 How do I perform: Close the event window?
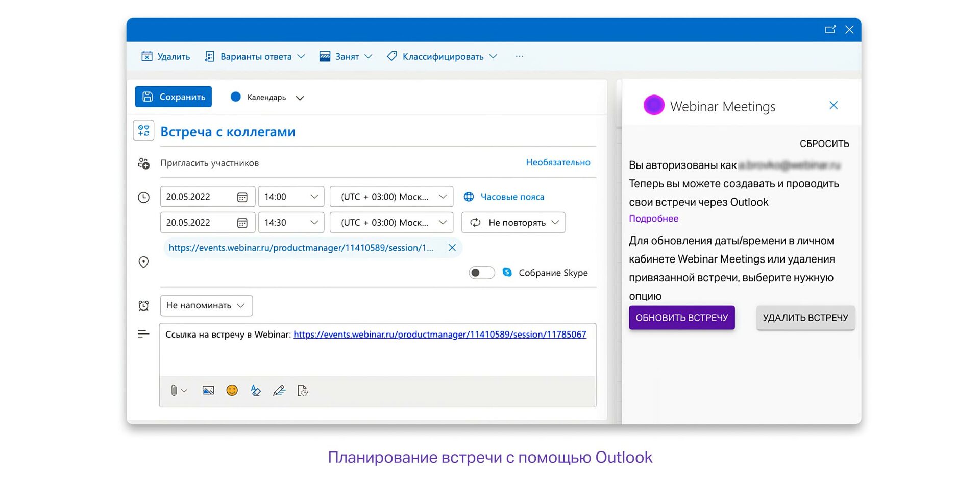[x=849, y=30]
